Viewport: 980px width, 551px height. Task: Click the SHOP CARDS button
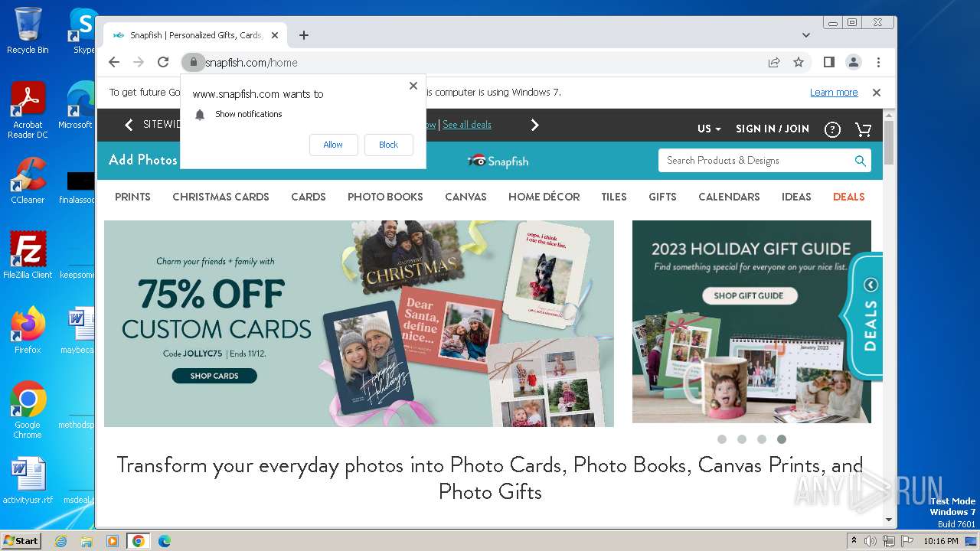(x=214, y=376)
